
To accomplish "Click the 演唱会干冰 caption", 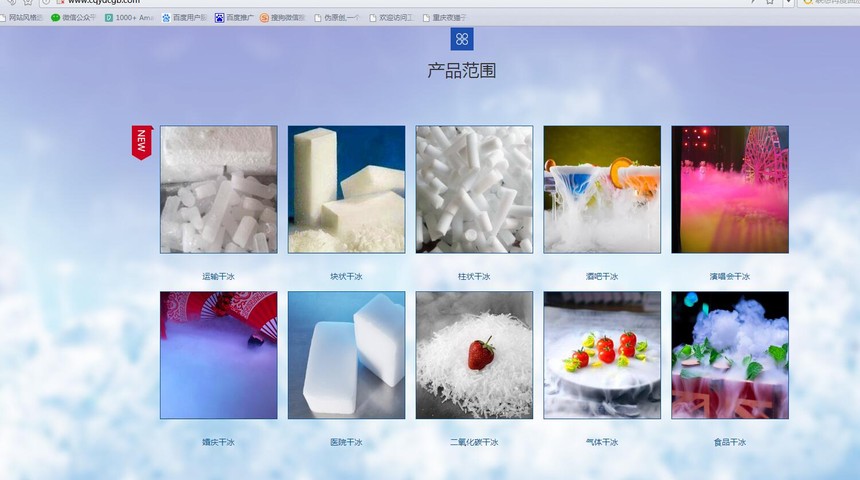I will 729,276.
